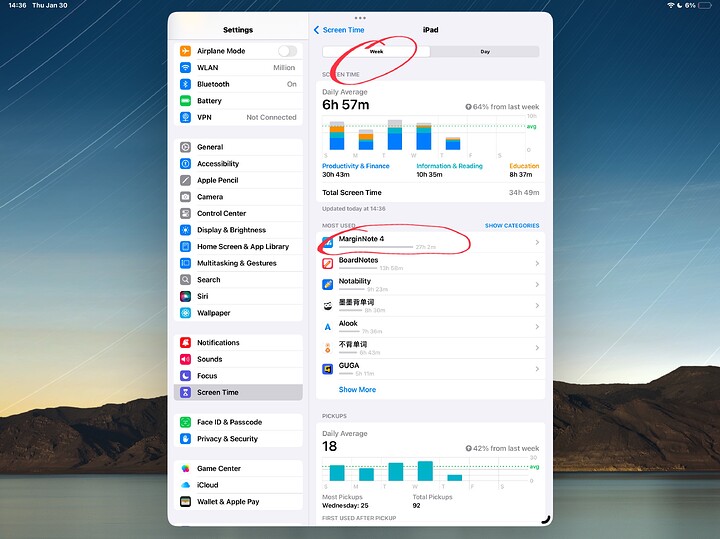
Task: Tap Information & Reading category label
Action: 450,166
